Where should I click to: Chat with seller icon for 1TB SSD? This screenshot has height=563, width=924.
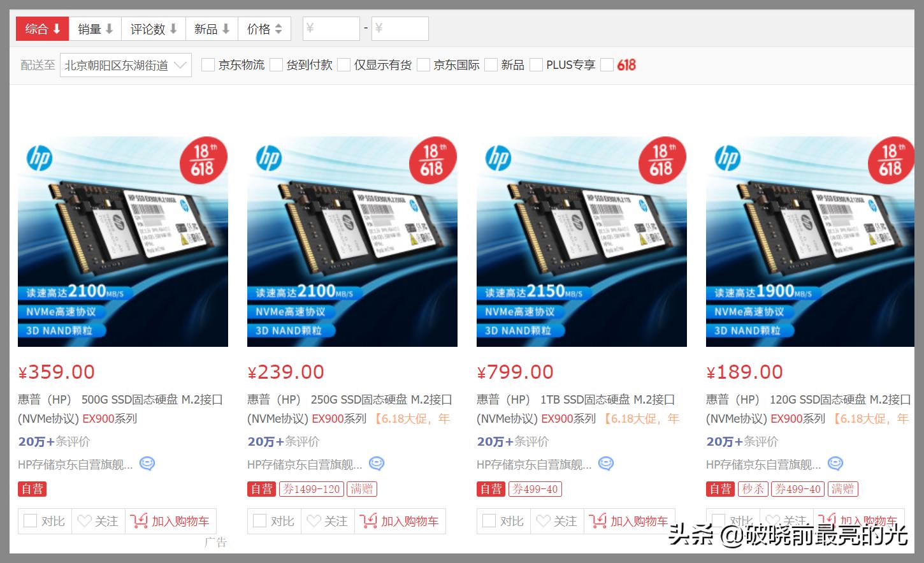coord(606,464)
